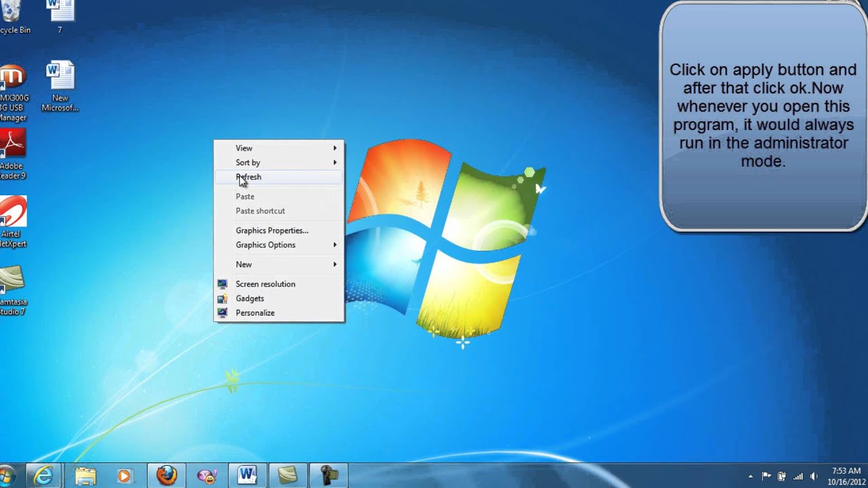Screen dimensions: 868x488
Task: Launch Internet Explorer from the taskbar
Action: 44,476
